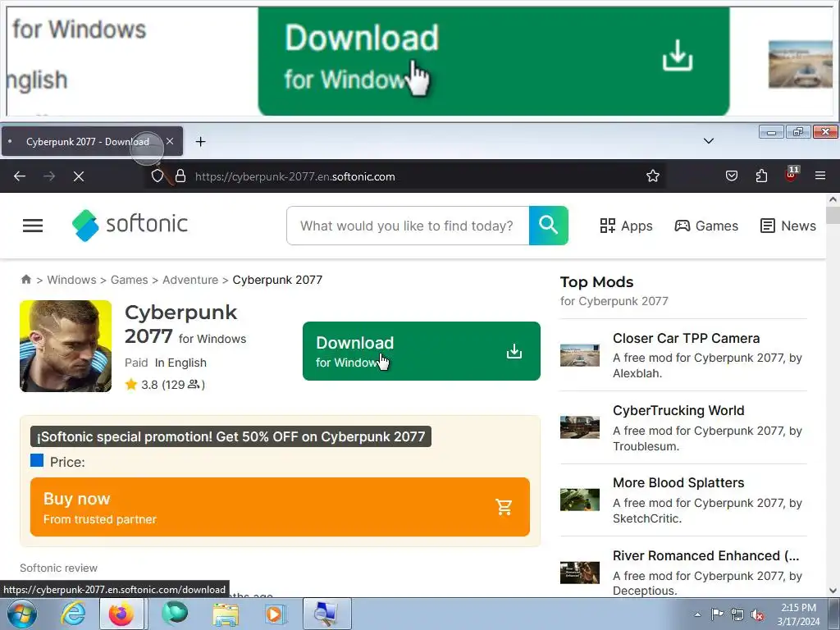Screen dimensions: 840x630
Task: Go to the Softonic logo homepage
Action: [x=130, y=225]
